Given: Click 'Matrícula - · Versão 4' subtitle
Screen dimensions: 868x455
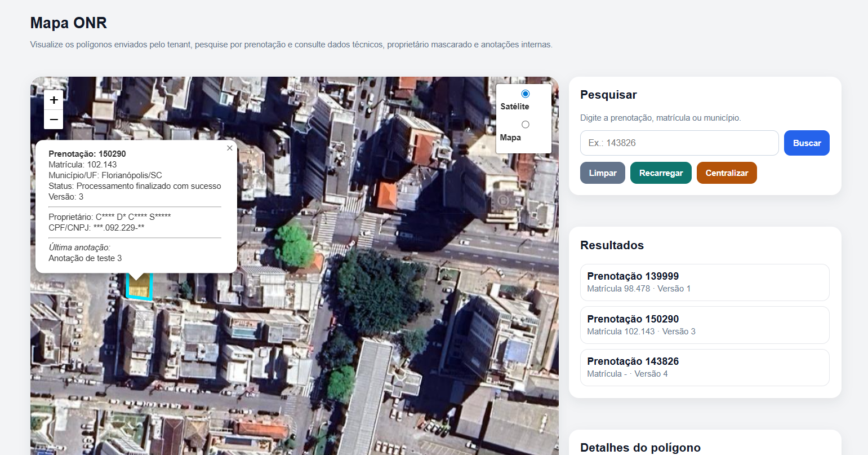Looking at the screenshot, I should tap(627, 374).
